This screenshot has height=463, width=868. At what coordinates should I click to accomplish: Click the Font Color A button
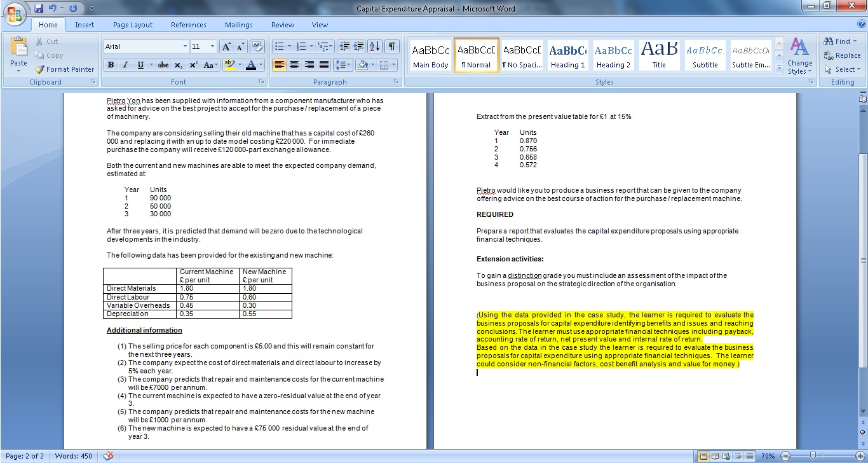click(x=251, y=65)
